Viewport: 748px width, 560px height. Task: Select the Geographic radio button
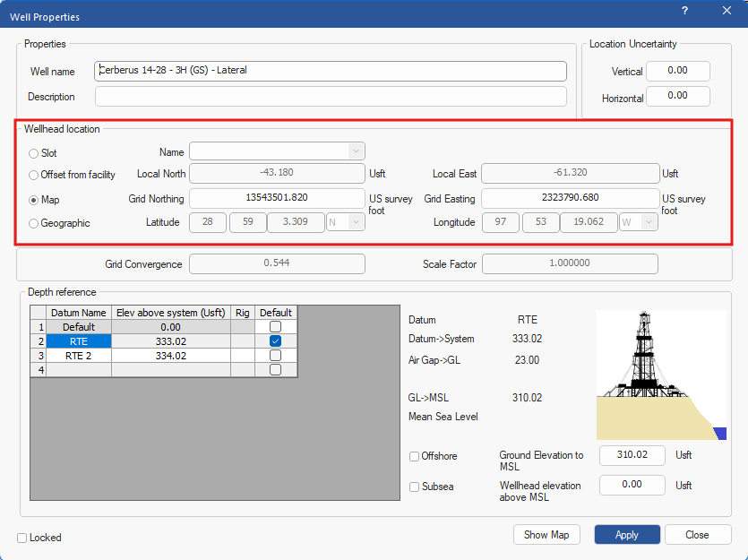tap(34, 223)
